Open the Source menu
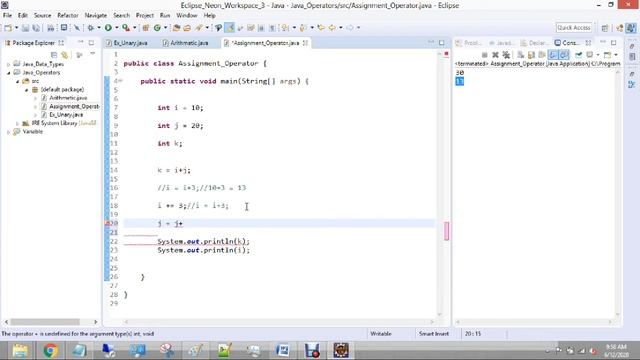The width and height of the screenshot is (640, 360). click(42, 16)
